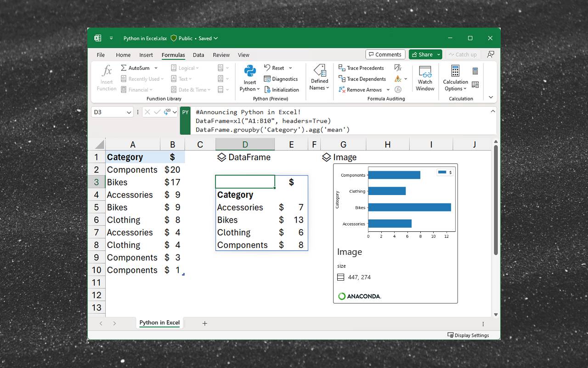This screenshot has width=588, height=368.
Task: Switch to the Data ribbon tab
Action: click(x=198, y=55)
